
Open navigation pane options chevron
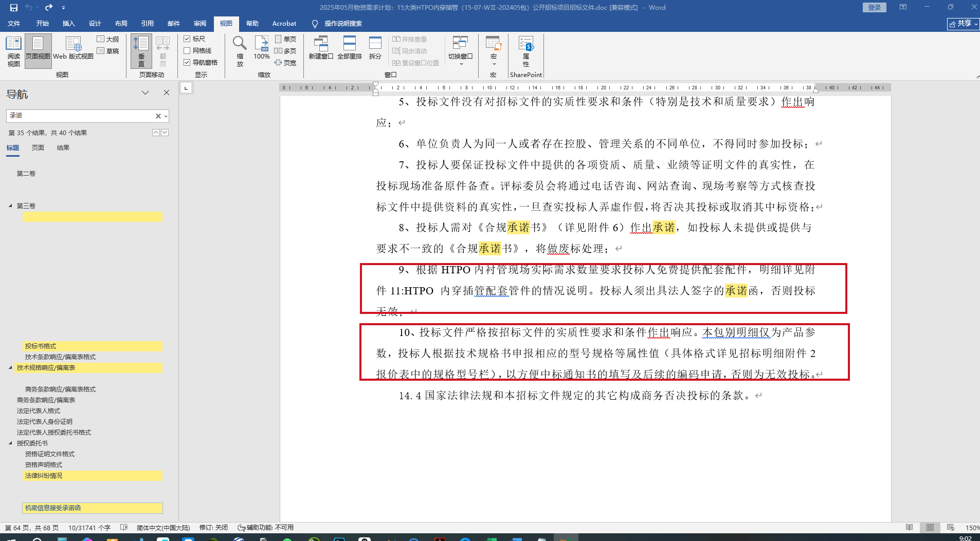click(146, 93)
